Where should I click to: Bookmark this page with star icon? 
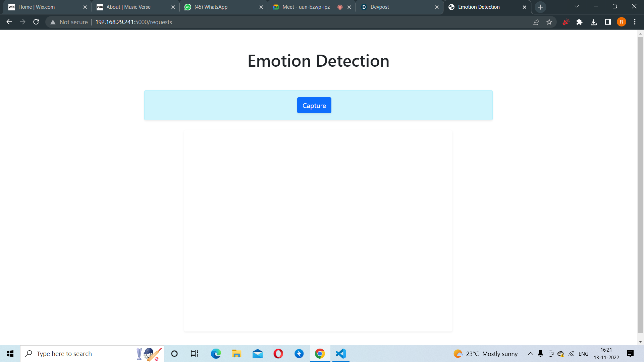pos(549,22)
